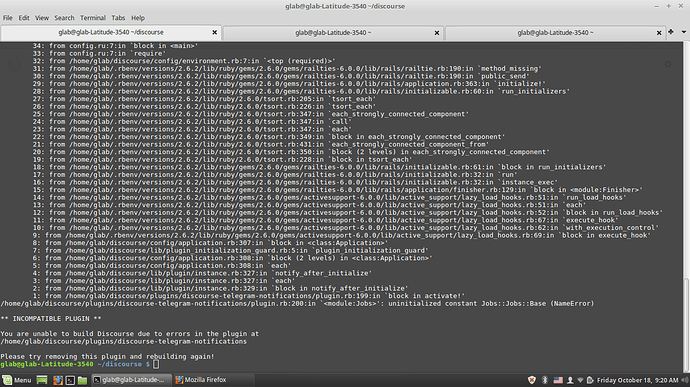Switch to Mozilla Firefox taskbar window
The height and width of the screenshot is (387, 690).
click(213, 380)
